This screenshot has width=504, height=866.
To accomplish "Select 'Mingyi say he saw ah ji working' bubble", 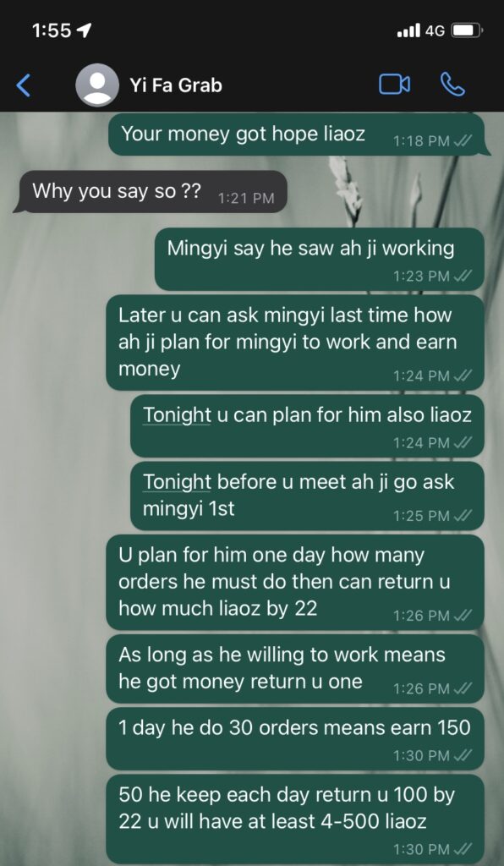I will pyautogui.click(x=319, y=259).
